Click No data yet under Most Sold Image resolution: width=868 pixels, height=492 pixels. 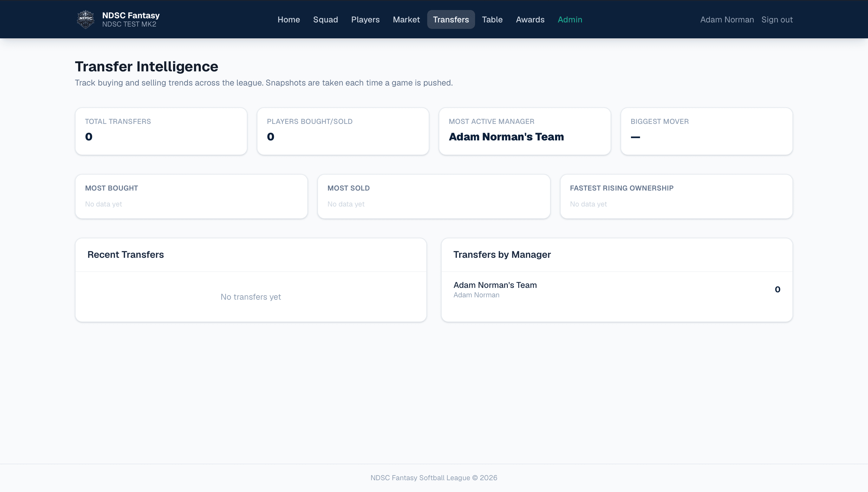[346, 204]
